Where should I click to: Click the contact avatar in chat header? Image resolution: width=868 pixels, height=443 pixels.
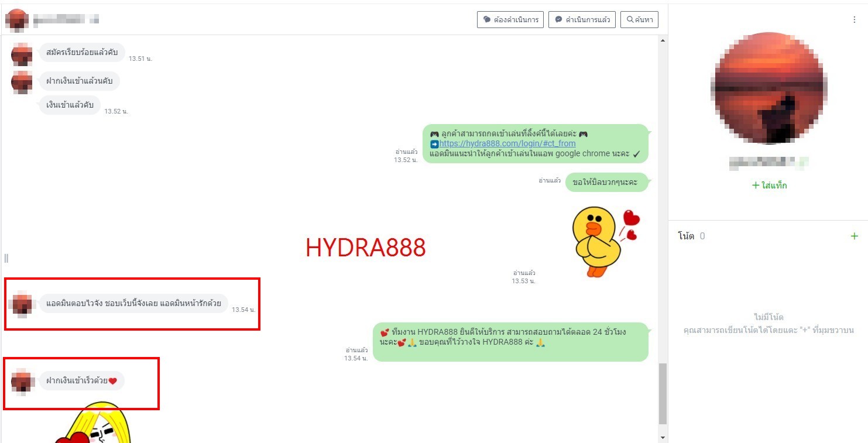pyautogui.click(x=17, y=20)
